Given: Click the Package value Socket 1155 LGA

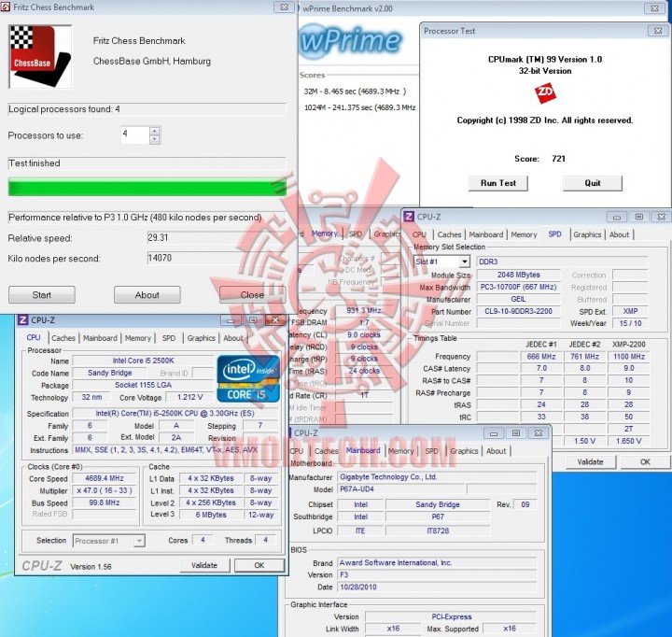Looking at the screenshot, I should click(143, 385).
